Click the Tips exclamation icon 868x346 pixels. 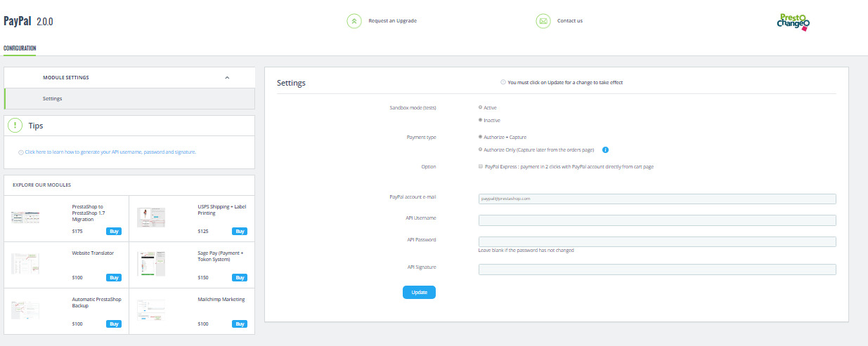[x=15, y=126]
